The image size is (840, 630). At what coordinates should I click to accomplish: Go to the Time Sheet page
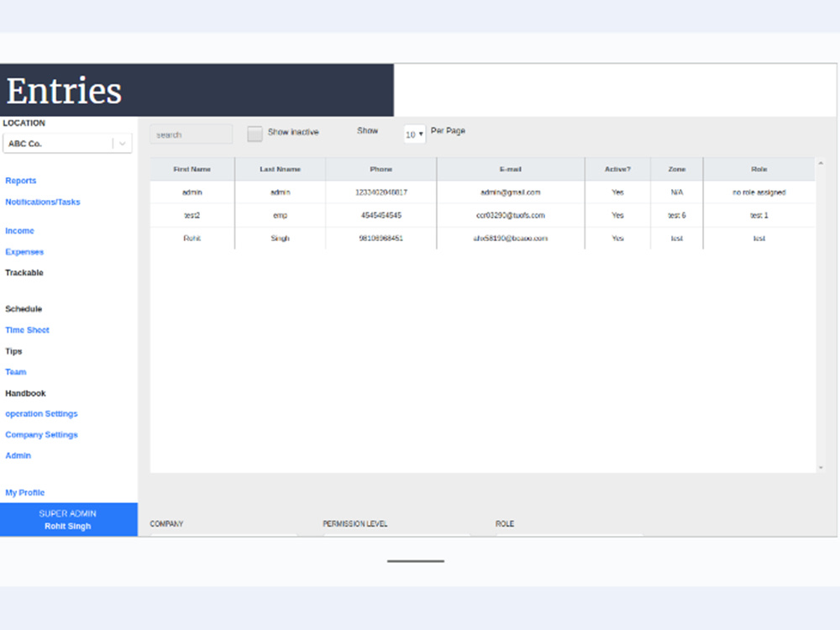click(27, 329)
